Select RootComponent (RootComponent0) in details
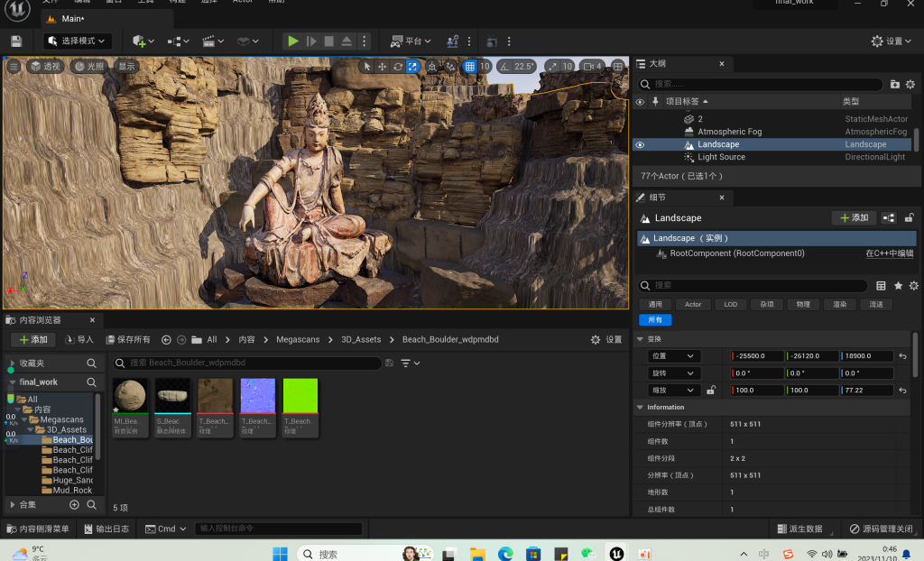This screenshot has height=561, width=924. tap(736, 253)
